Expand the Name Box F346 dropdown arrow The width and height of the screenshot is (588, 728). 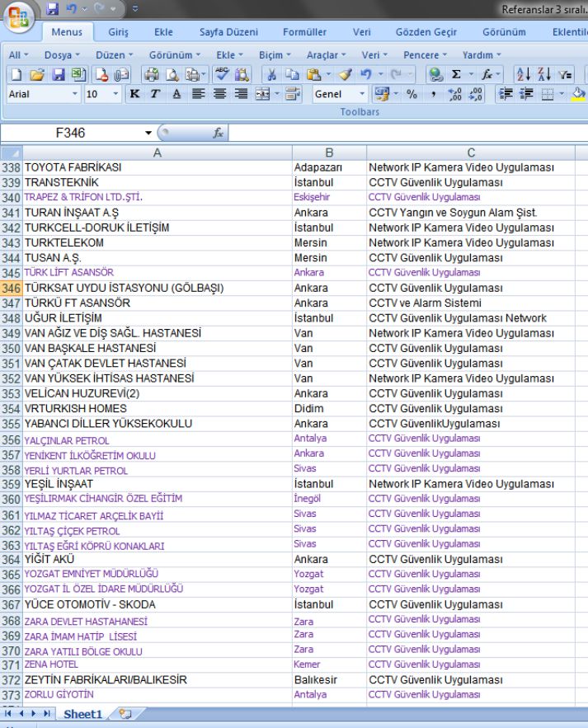(x=148, y=134)
